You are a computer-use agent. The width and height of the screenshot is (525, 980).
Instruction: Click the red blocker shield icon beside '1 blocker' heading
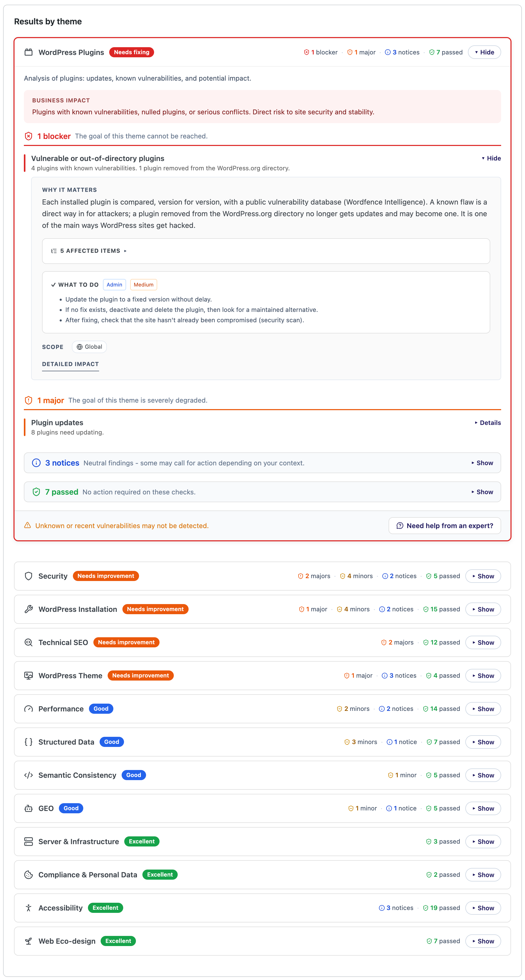[x=29, y=136]
